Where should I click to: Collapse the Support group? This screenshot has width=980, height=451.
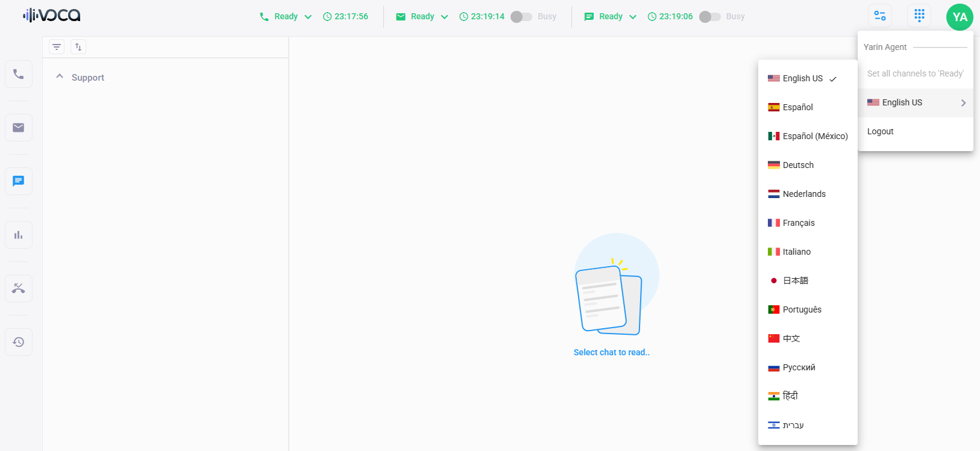click(60, 77)
